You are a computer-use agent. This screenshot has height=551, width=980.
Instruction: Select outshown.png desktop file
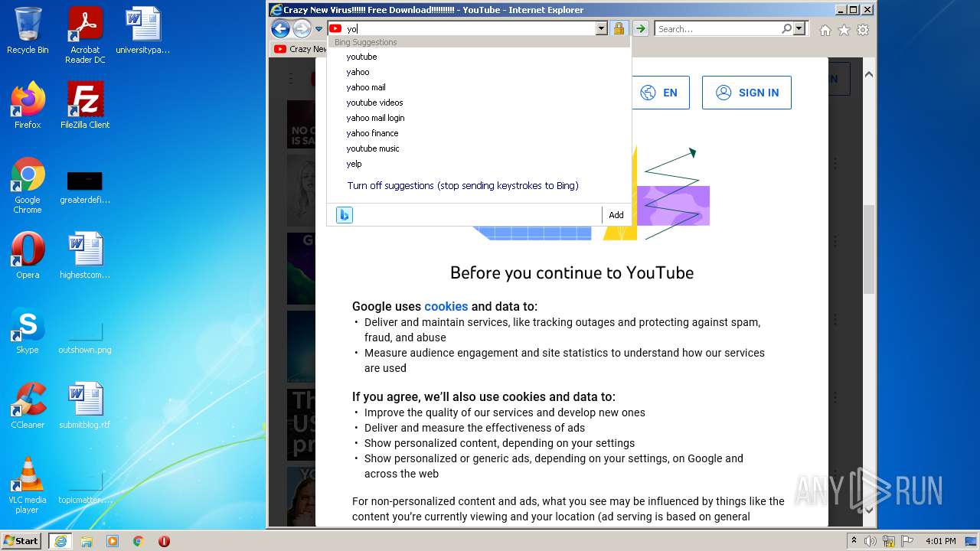(x=85, y=337)
